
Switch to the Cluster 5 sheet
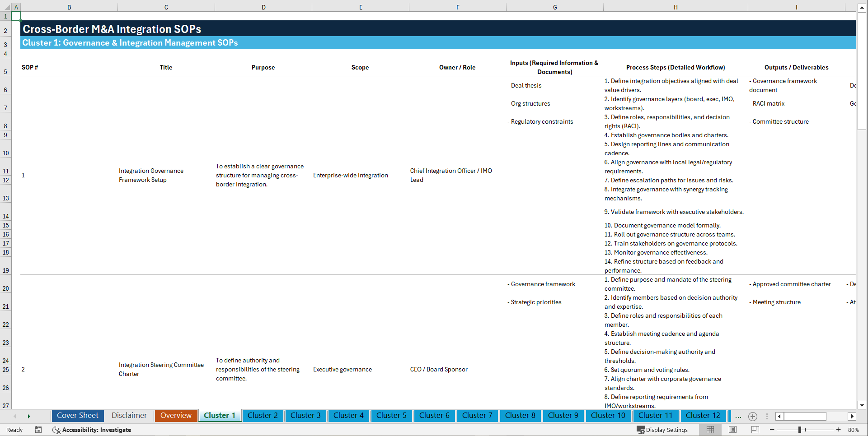(x=391, y=416)
